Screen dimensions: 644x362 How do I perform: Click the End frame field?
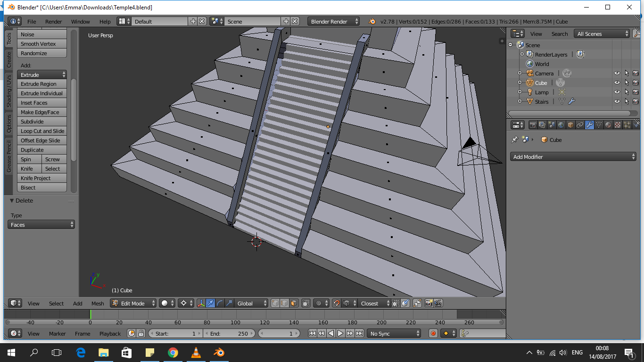[x=229, y=333]
